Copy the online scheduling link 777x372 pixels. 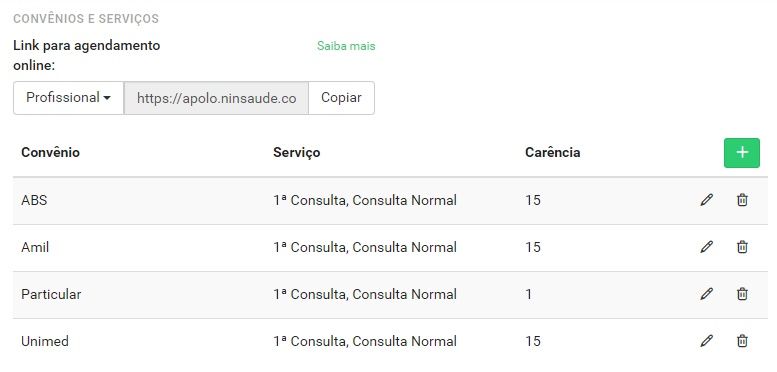pyautogui.click(x=341, y=98)
